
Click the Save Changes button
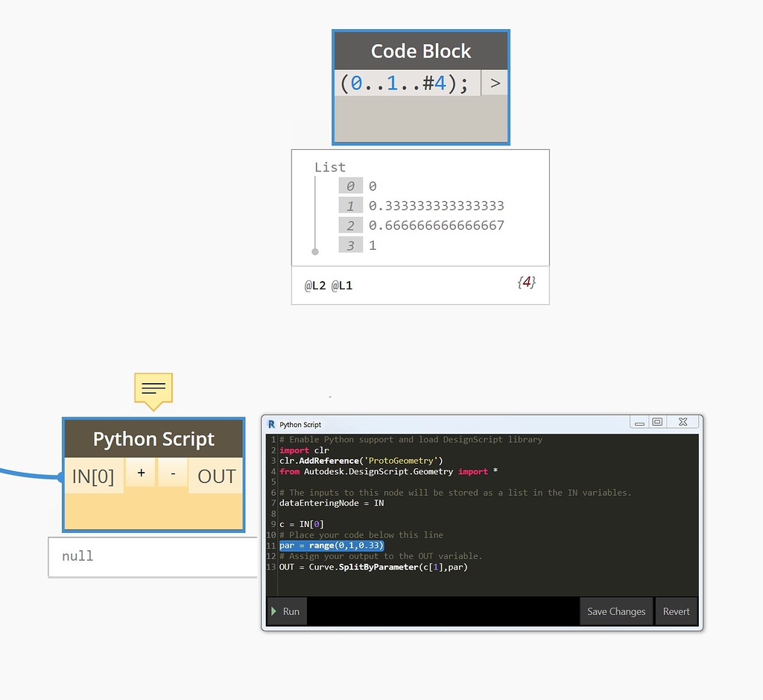(615, 611)
